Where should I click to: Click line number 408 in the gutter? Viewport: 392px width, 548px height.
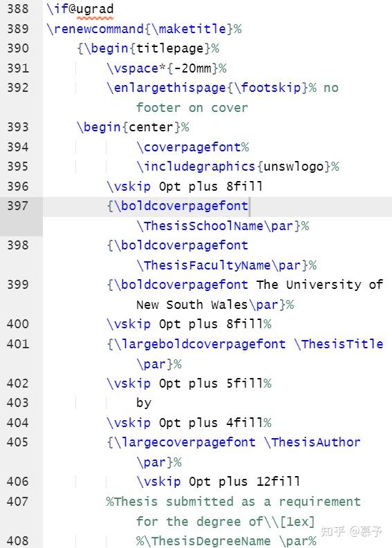click(17, 541)
